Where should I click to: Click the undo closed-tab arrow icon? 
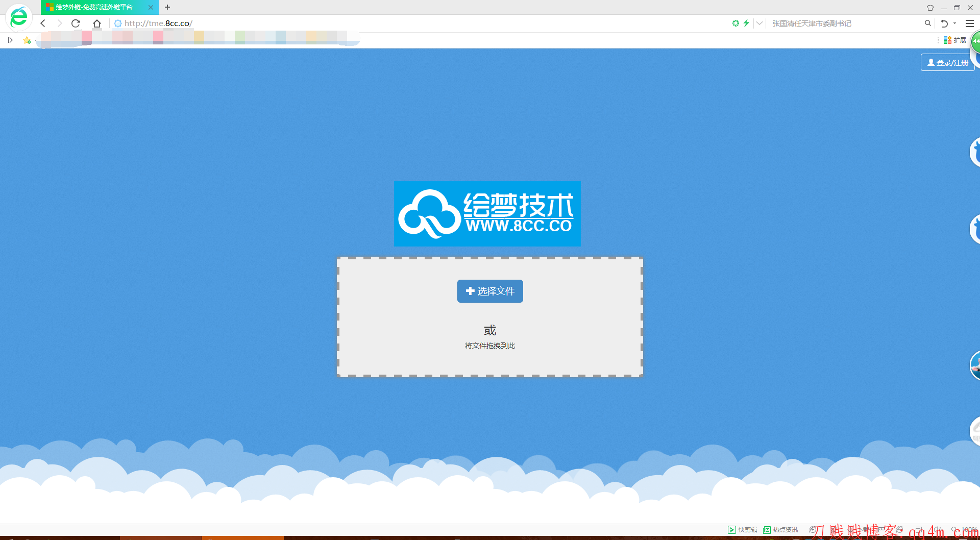pos(944,23)
